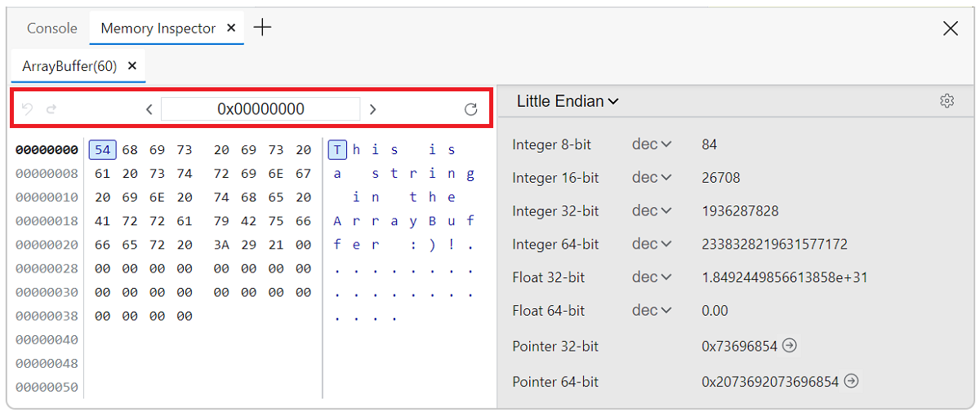Select byte 3A in row 00000020

221,245
